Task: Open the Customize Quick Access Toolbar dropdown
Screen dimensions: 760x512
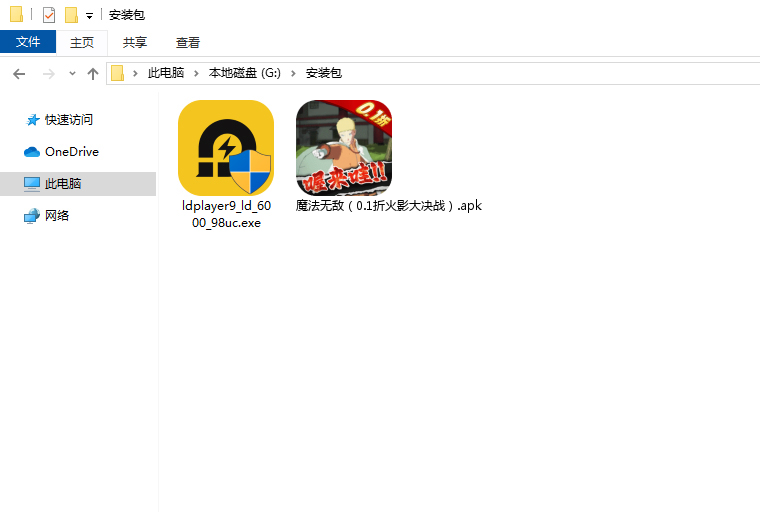Action: click(x=89, y=16)
